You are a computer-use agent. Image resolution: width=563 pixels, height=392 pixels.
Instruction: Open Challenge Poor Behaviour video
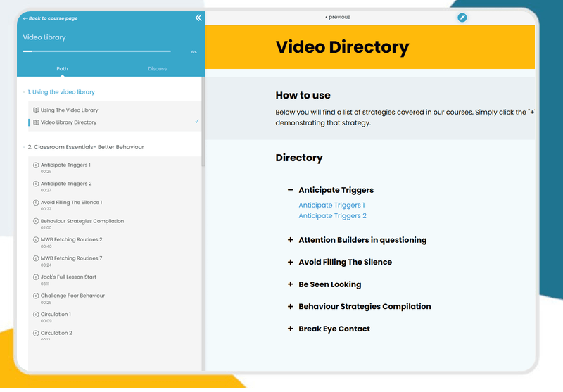73,296
